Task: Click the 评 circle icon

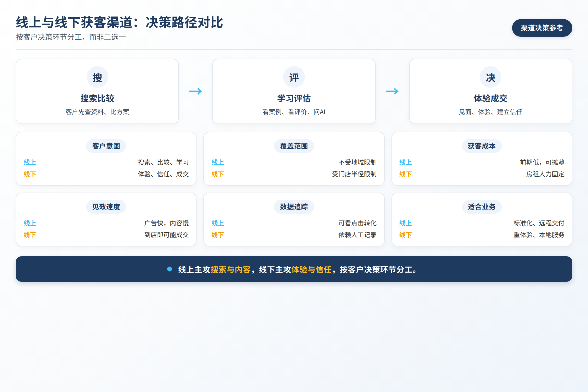Action: [294, 77]
